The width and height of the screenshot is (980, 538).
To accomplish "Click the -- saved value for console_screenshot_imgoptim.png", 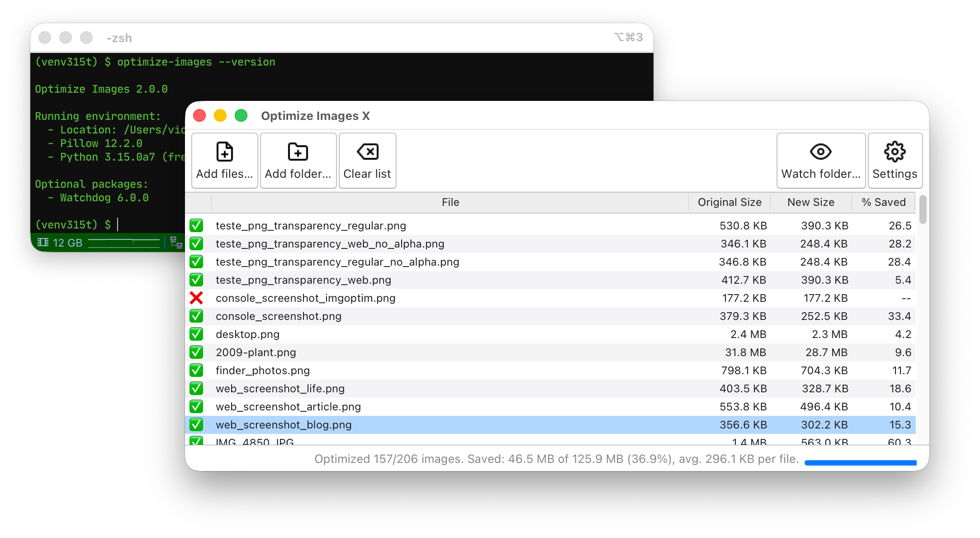I will pyautogui.click(x=906, y=298).
